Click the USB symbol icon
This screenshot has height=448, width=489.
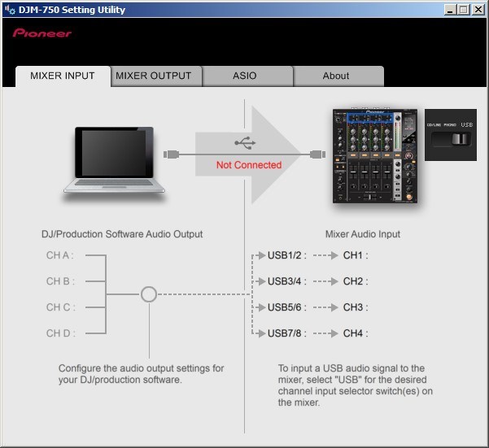point(245,142)
